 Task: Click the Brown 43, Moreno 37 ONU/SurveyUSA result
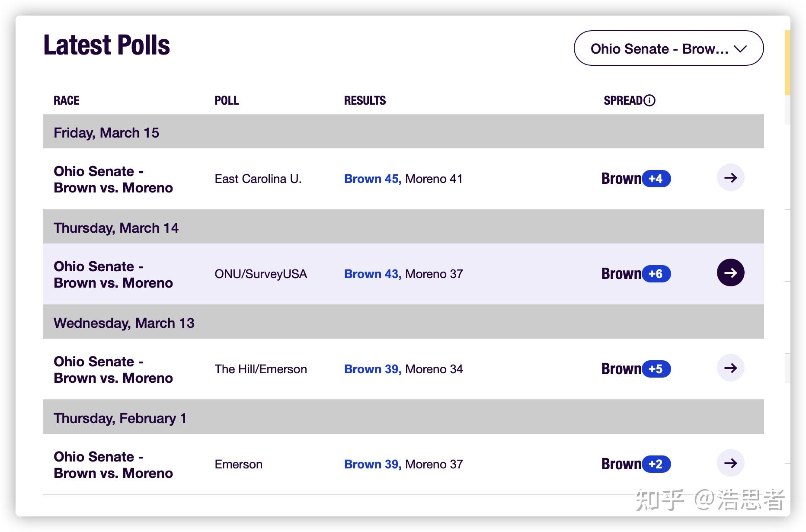click(x=403, y=274)
